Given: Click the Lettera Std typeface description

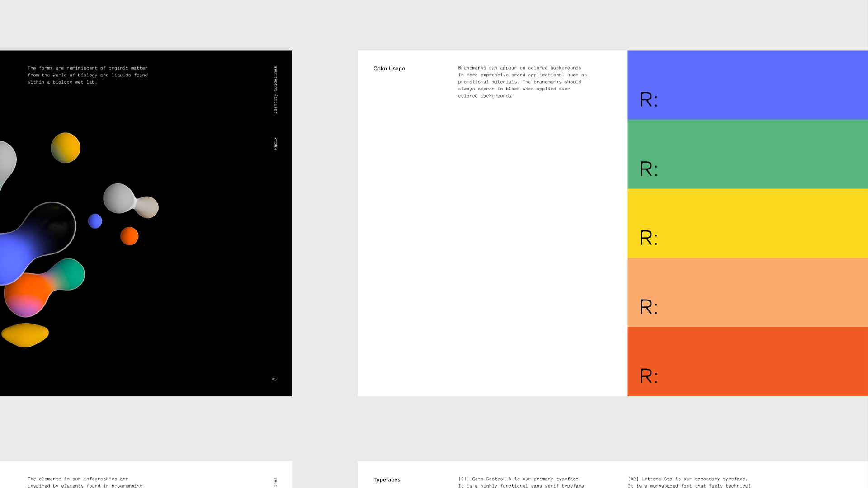Looking at the screenshot, I should pyautogui.click(x=688, y=481).
